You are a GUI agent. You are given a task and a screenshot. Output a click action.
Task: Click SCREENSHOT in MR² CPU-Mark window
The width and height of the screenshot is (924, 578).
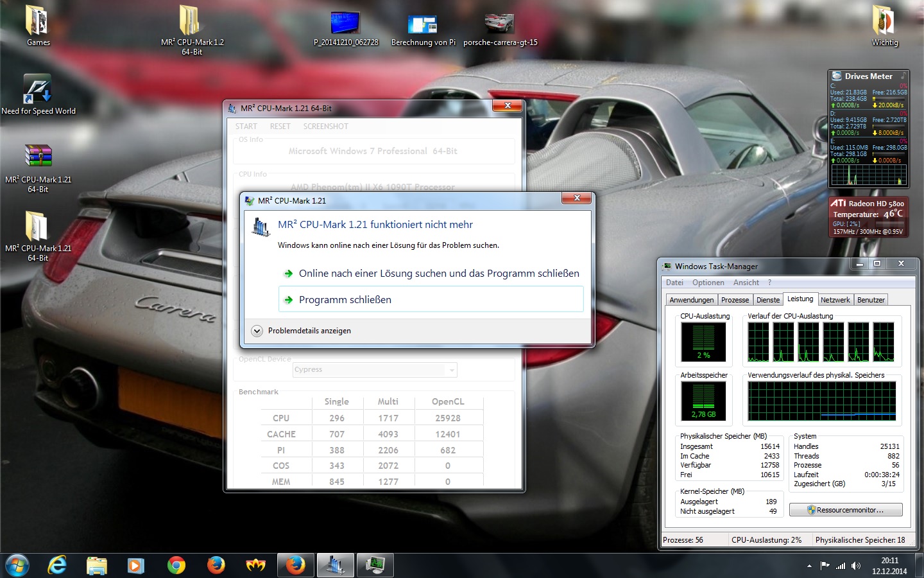click(x=325, y=127)
